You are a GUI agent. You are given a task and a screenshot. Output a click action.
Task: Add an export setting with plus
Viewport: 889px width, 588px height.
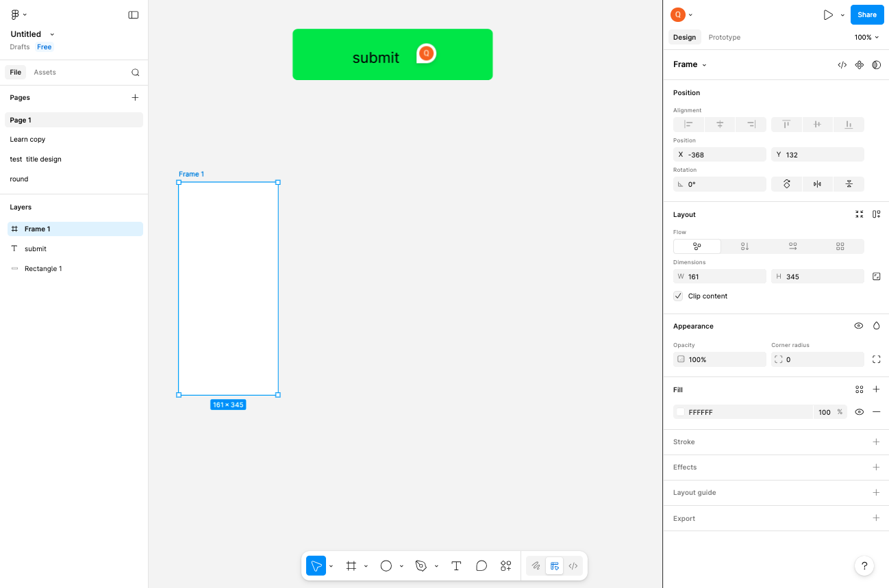[876, 518]
